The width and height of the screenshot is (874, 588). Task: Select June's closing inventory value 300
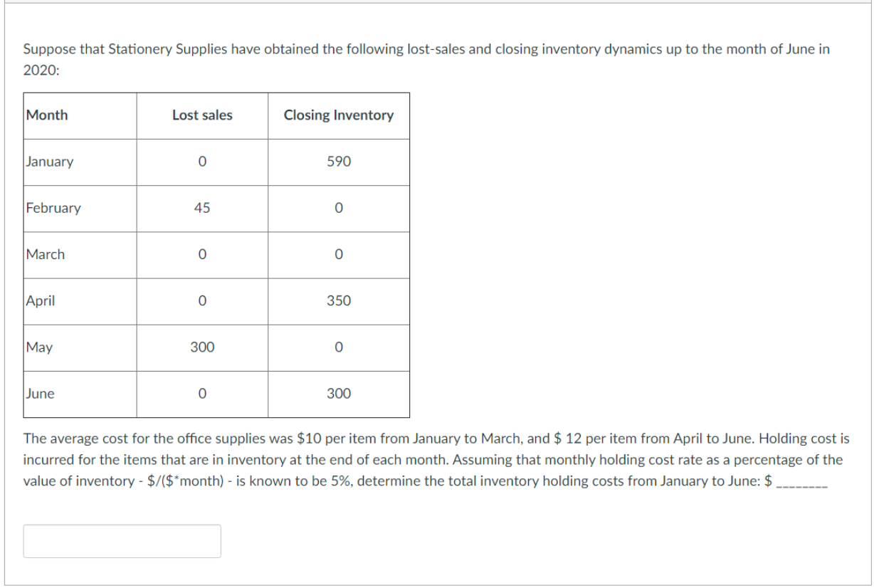pyautogui.click(x=339, y=393)
